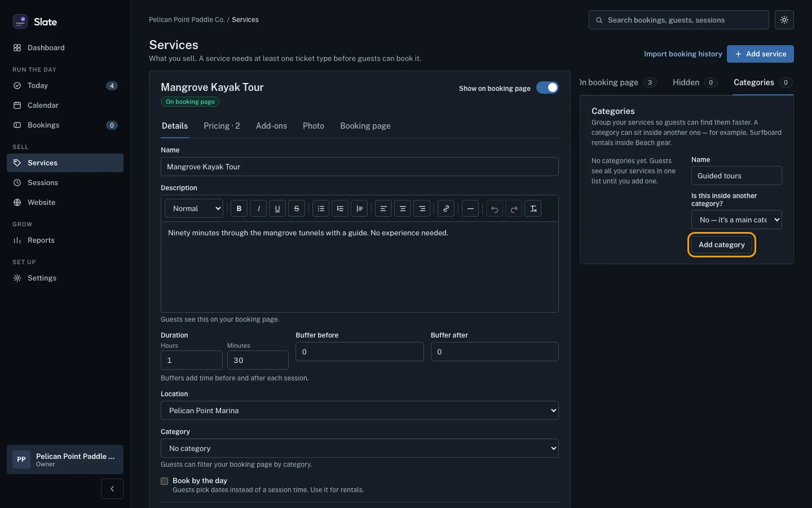
Task: Switch to the Add-ons tab
Action: (x=271, y=126)
